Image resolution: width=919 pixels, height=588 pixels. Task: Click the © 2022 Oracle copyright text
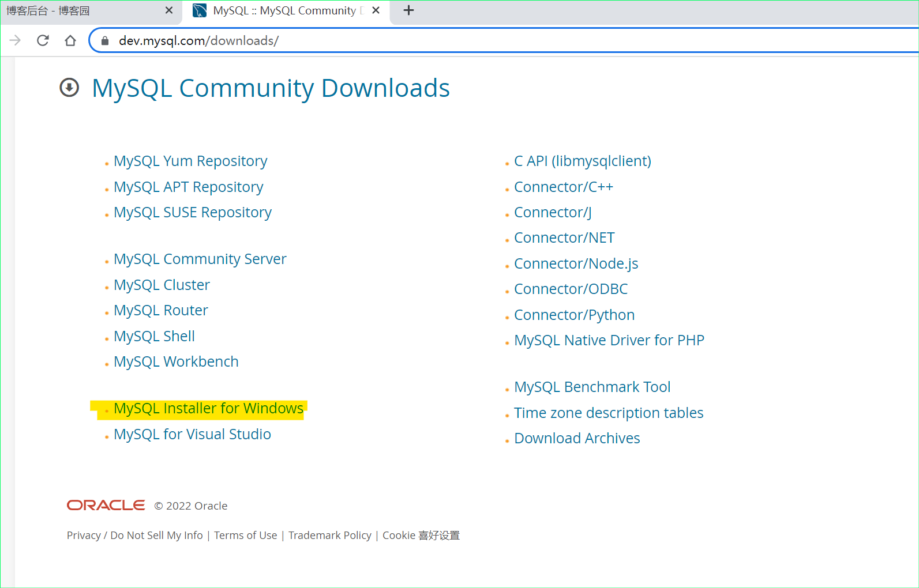pos(191,506)
